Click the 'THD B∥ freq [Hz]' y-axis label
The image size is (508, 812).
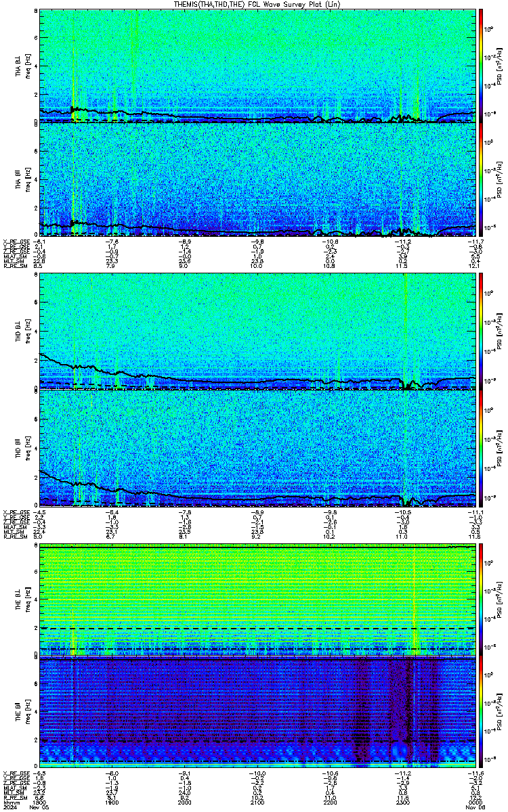(22, 447)
